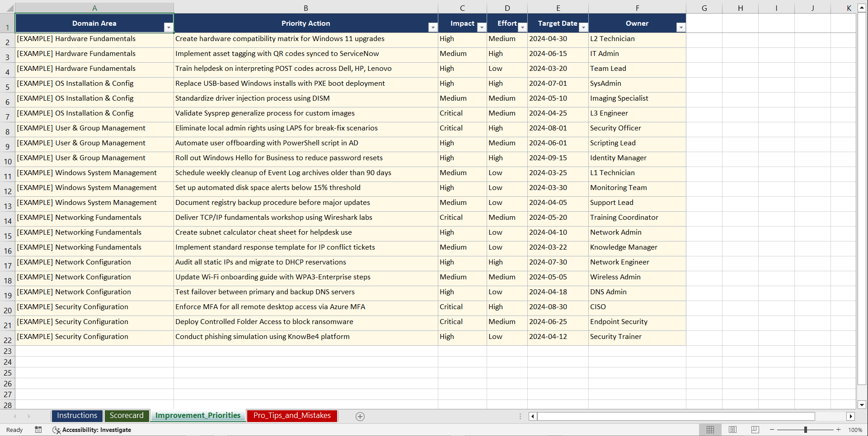Click the sheet tab forward navigation arrow
Screen dimensions: 868x436
coord(29,416)
